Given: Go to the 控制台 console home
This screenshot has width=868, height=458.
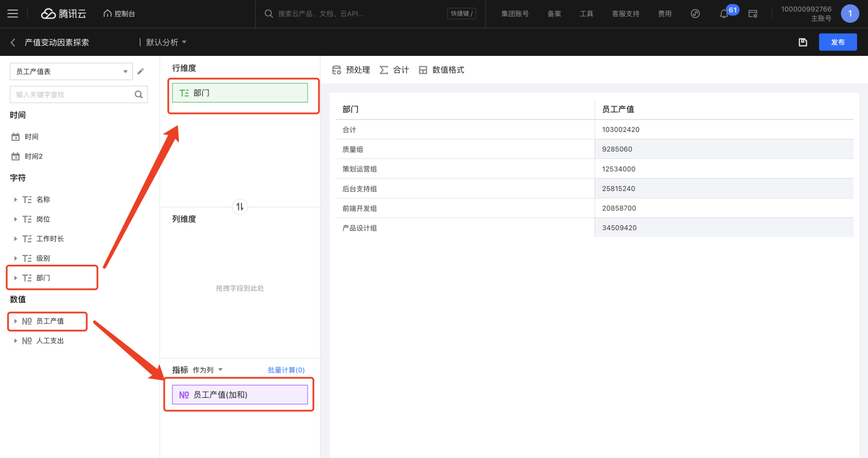Looking at the screenshot, I should (119, 14).
